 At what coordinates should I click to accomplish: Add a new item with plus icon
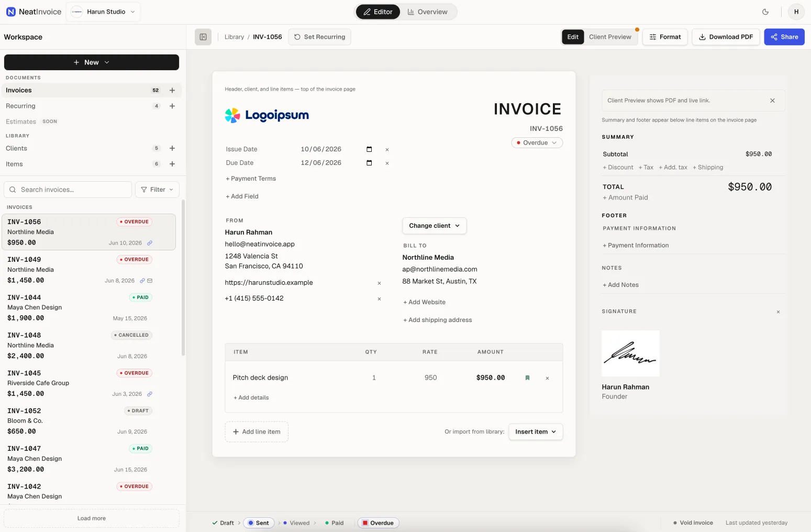pyautogui.click(x=172, y=164)
